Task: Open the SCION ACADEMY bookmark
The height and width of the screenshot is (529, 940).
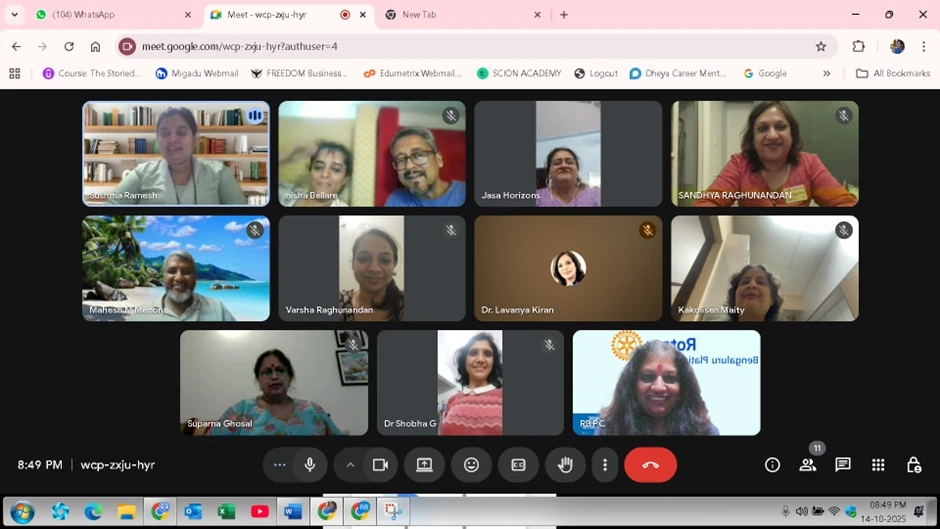Action: (x=518, y=73)
